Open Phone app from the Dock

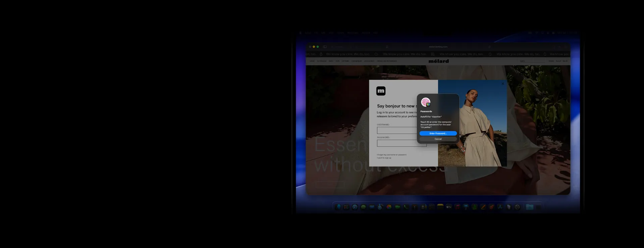coord(406,207)
